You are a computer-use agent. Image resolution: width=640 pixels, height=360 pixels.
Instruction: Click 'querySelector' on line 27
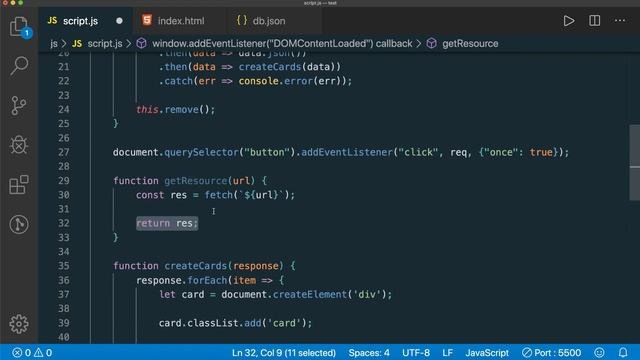[x=201, y=152]
